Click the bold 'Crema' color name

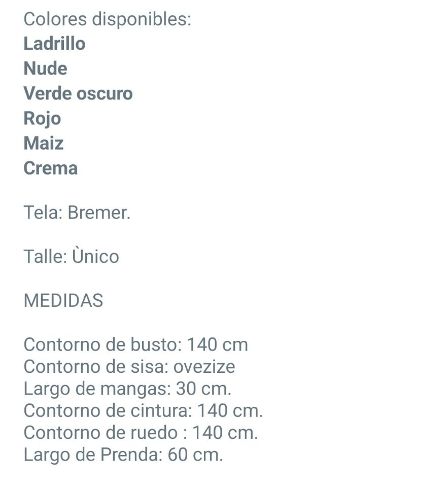point(51,168)
